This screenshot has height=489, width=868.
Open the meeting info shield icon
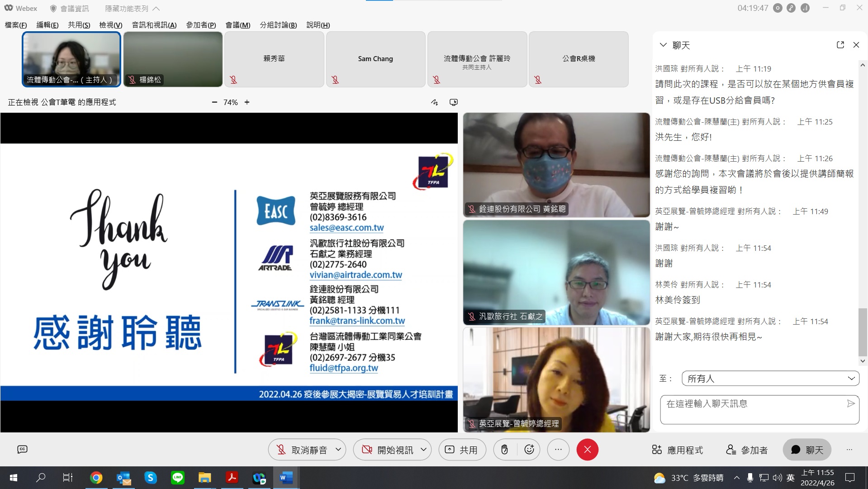click(x=53, y=9)
